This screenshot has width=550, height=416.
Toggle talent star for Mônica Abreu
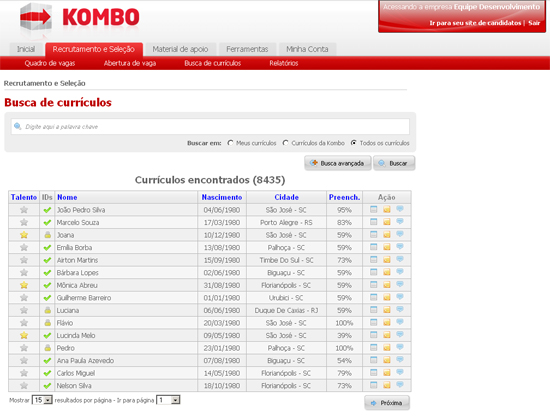(x=24, y=285)
